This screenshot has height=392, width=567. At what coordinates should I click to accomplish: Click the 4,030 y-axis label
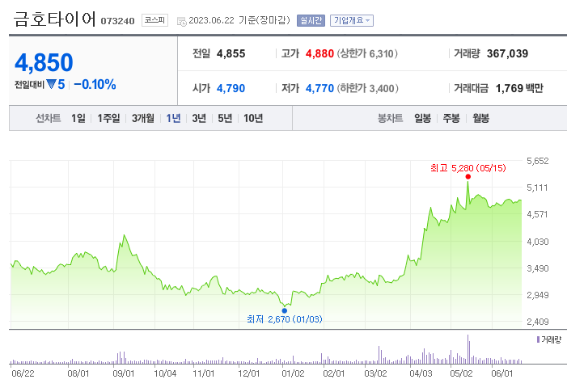[x=537, y=242]
